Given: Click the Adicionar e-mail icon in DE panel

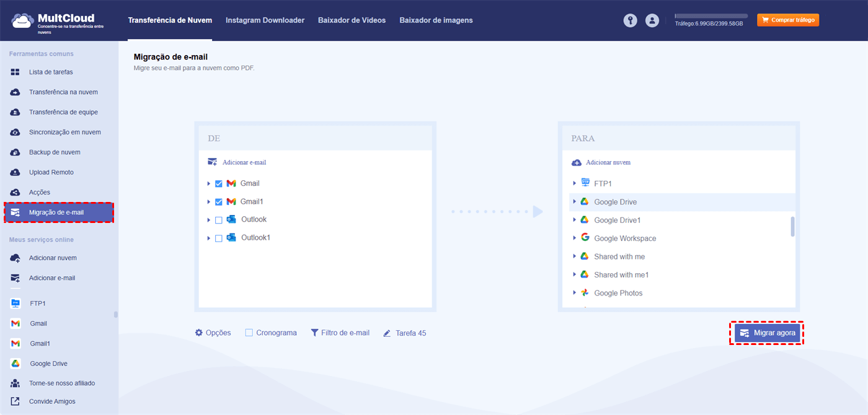Looking at the screenshot, I should (x=213, y=162).
